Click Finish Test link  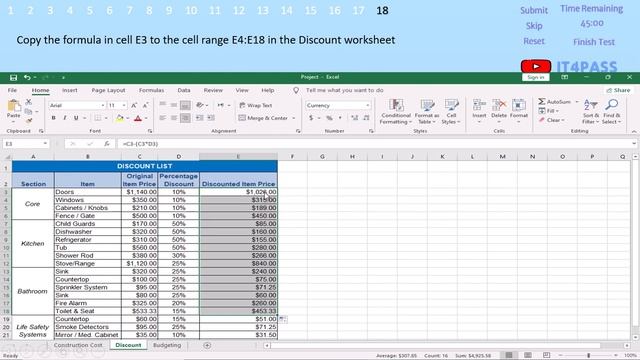coord(593,42)
